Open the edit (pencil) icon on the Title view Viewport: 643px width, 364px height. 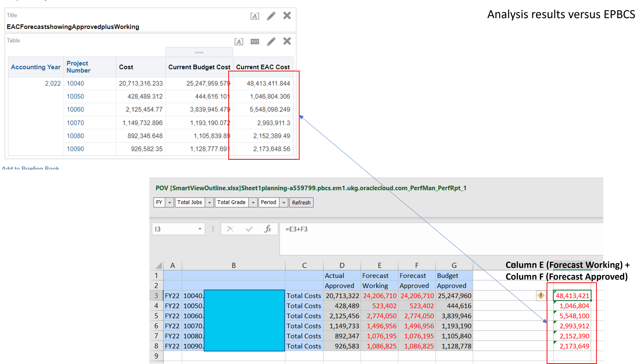(271, 16)
